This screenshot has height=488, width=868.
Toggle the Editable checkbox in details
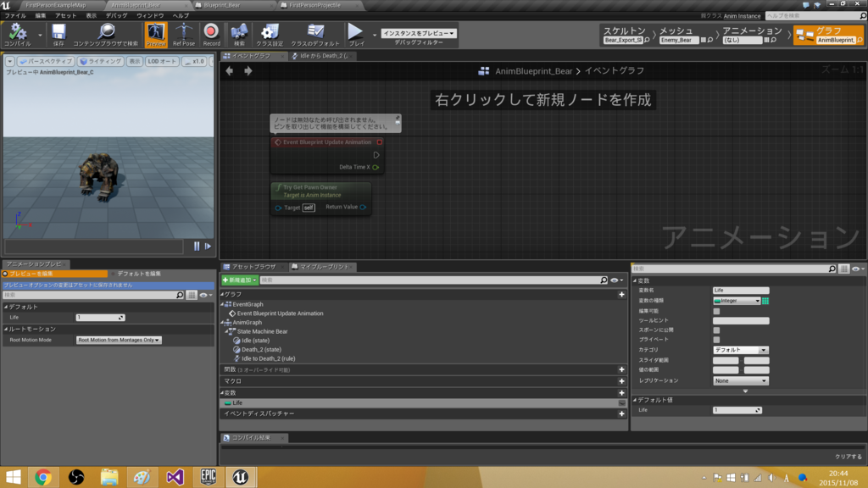pyautogui.click(x=716, y=312)
